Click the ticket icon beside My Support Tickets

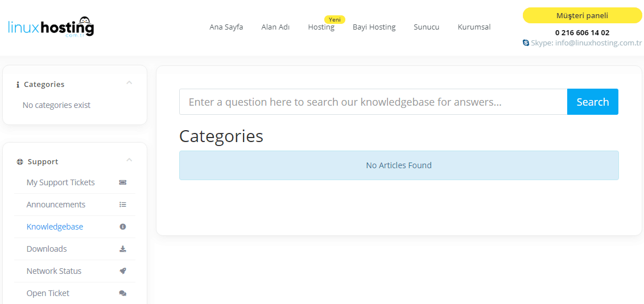[x=122, y=182]
